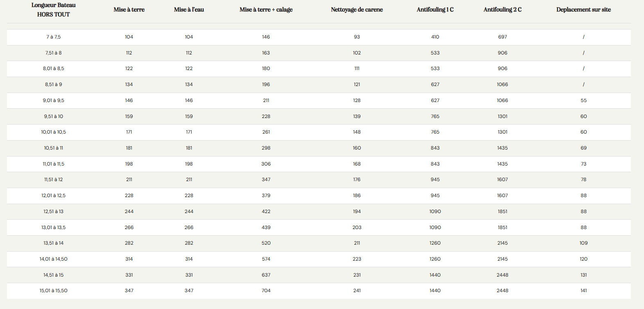Click the "7 à 7,5" boat length row label
Screen dimensions: 644x309
click(54, 37)
